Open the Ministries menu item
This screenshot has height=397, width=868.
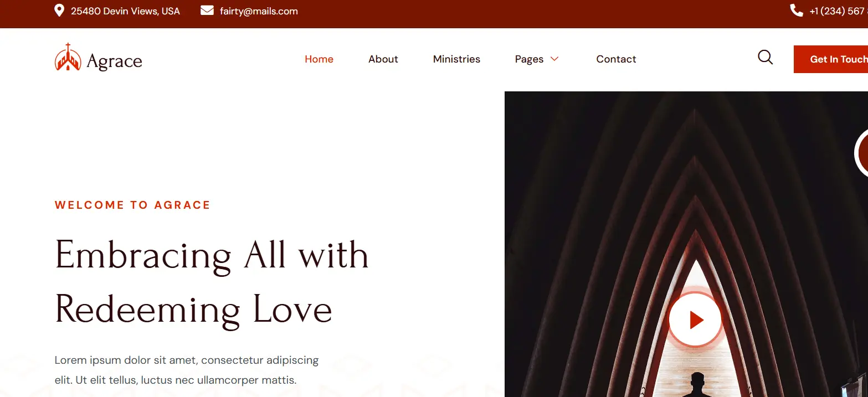click(x=456, y=59)
